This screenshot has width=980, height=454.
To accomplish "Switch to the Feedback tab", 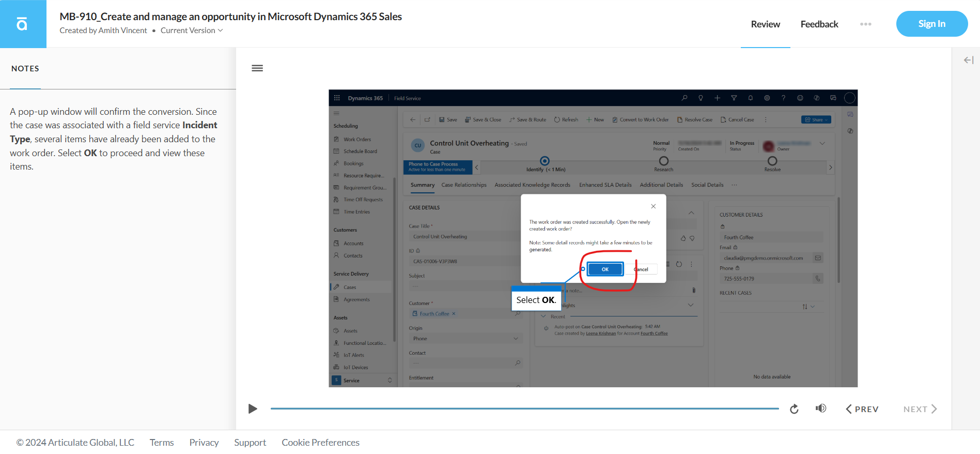I will pos(819,24).
